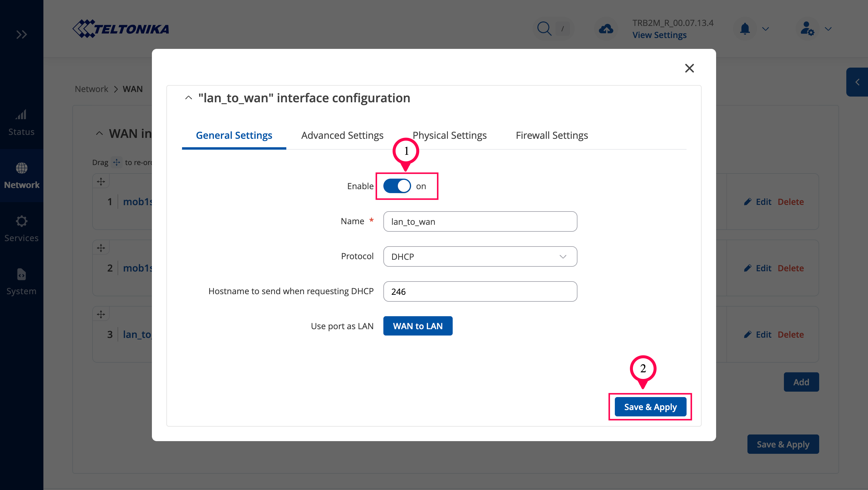Open the user settings profile icon
Screen dimensions: 868x490
807,29
